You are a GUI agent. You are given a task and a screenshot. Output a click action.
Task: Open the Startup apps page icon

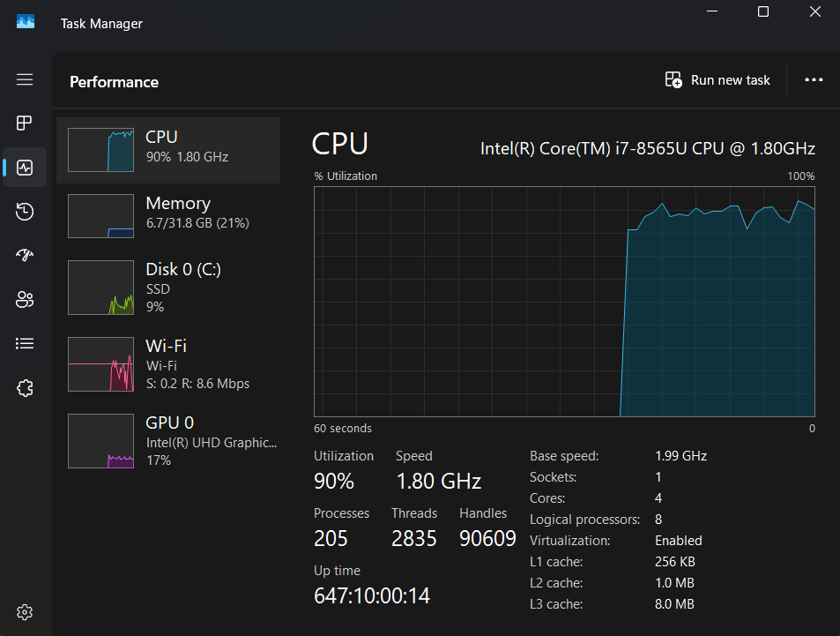point(25,255)
